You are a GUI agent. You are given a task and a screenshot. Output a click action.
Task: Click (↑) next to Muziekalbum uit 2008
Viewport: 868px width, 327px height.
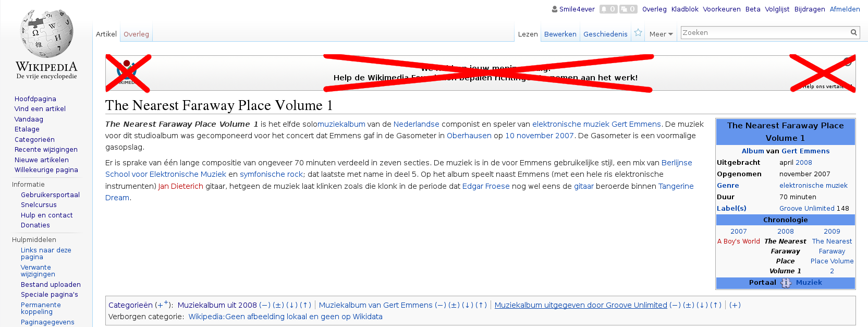point(305,305)
